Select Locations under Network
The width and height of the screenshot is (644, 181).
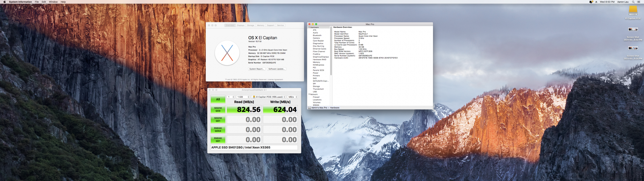[317, 100]
